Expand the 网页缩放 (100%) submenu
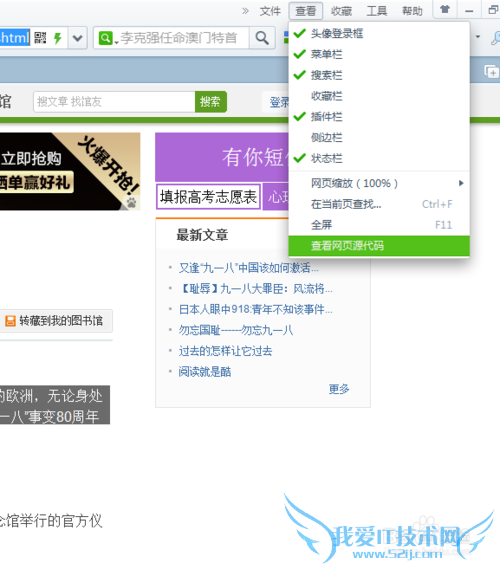This screenshot has height=569, width=500. (379, 183)
